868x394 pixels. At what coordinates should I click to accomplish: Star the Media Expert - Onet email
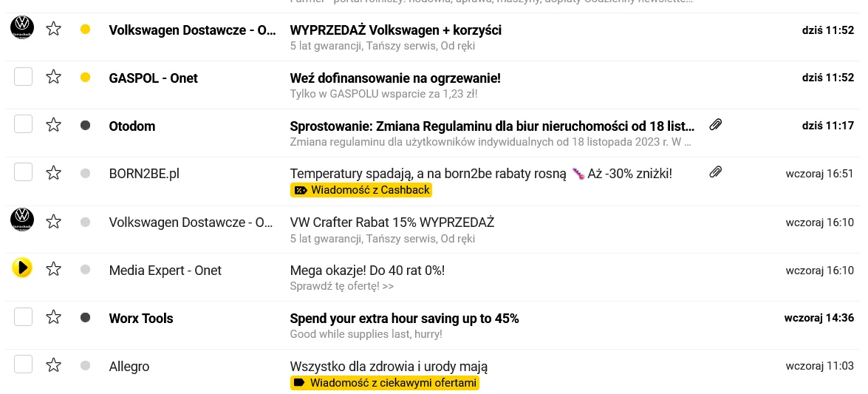[53, 269]
